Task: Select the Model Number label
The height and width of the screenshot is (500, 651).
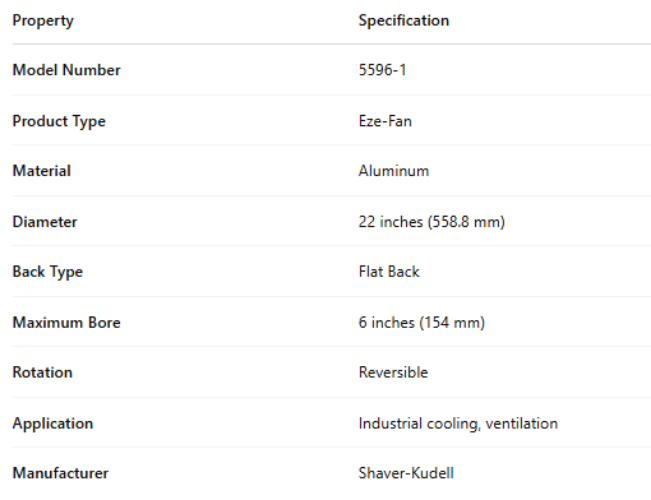Action: (66, 70)
